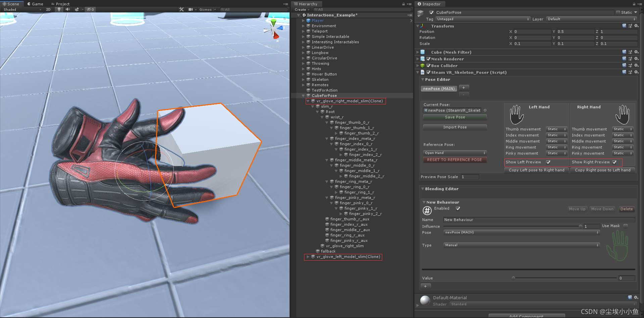Click the Inspector lock icon
Image resolution: width=644 pixels, height=318 pixels.
pos(634,4)
